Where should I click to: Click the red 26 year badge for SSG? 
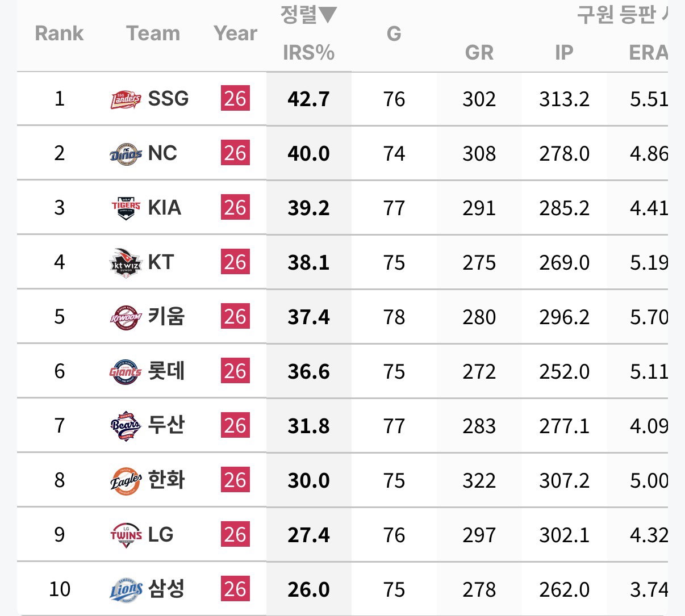coord(235,99)
